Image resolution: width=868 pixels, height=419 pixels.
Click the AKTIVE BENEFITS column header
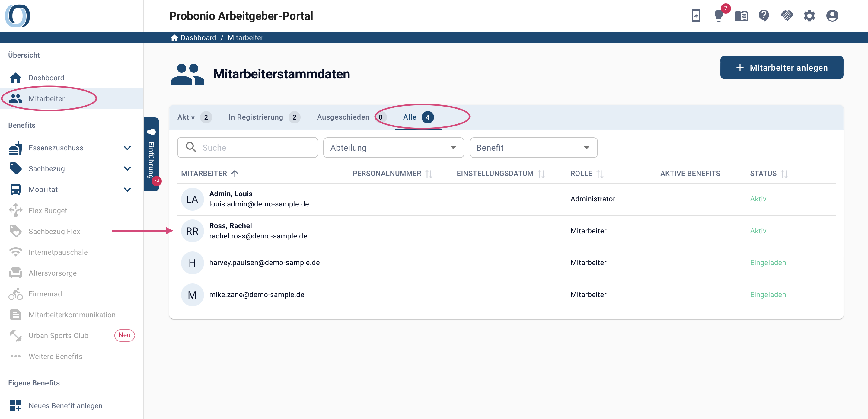pyautogui.click(x=690, y=174)
